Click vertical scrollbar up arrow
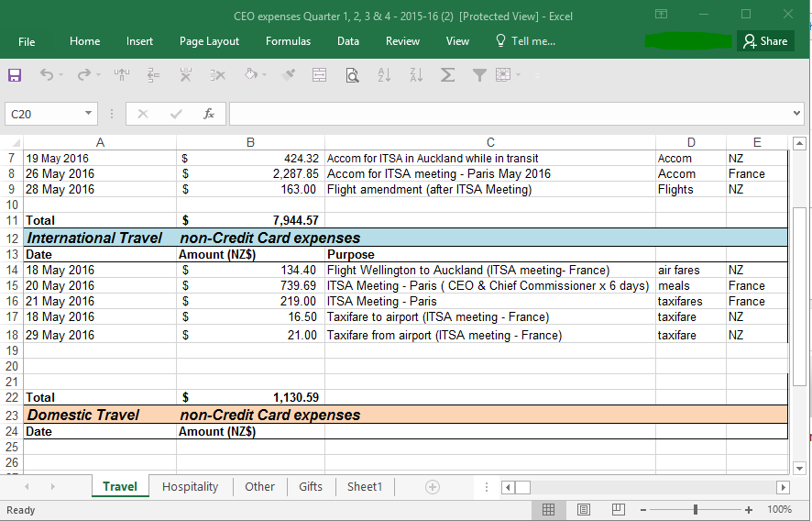 point(799,143)
